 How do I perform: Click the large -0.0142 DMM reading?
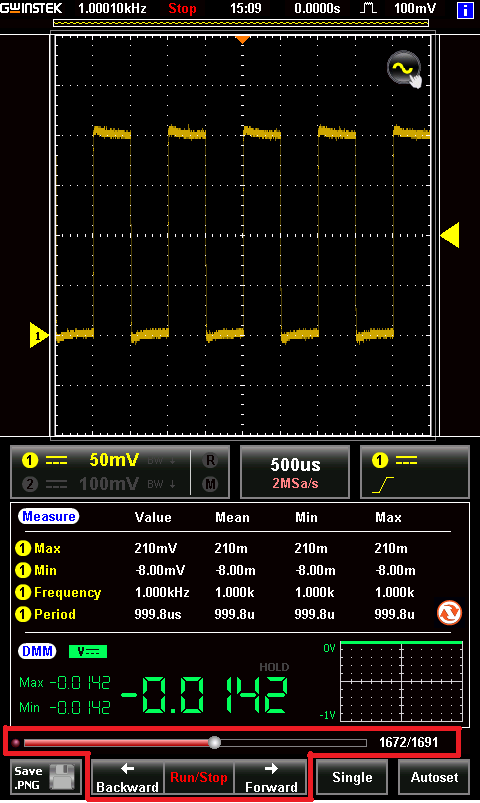point(204,695)
